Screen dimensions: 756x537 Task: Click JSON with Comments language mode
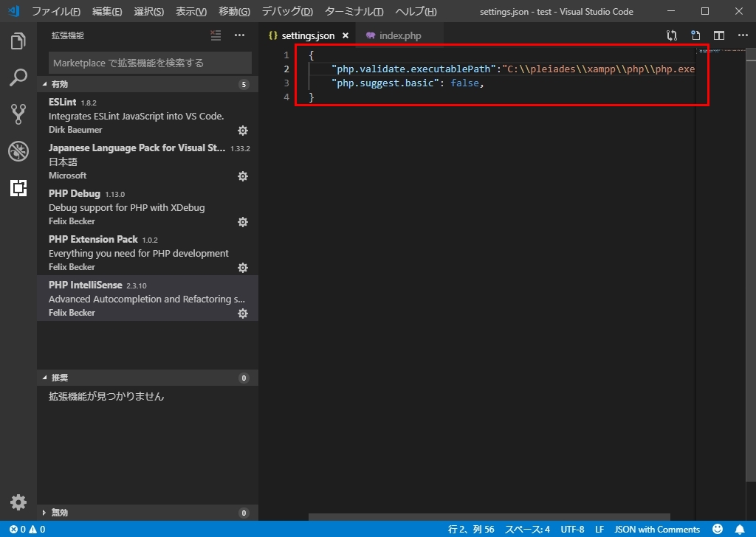tap(657, 530)
